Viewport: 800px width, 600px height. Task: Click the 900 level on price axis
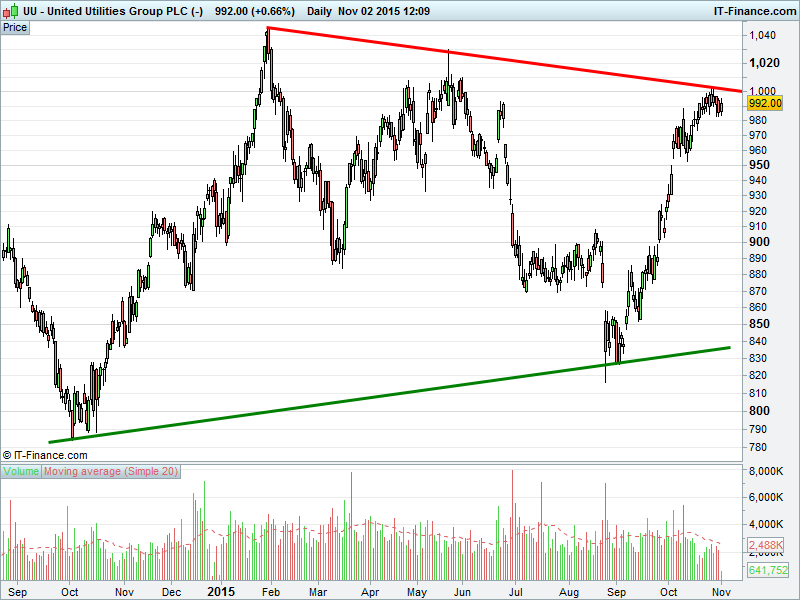[760, 242]
